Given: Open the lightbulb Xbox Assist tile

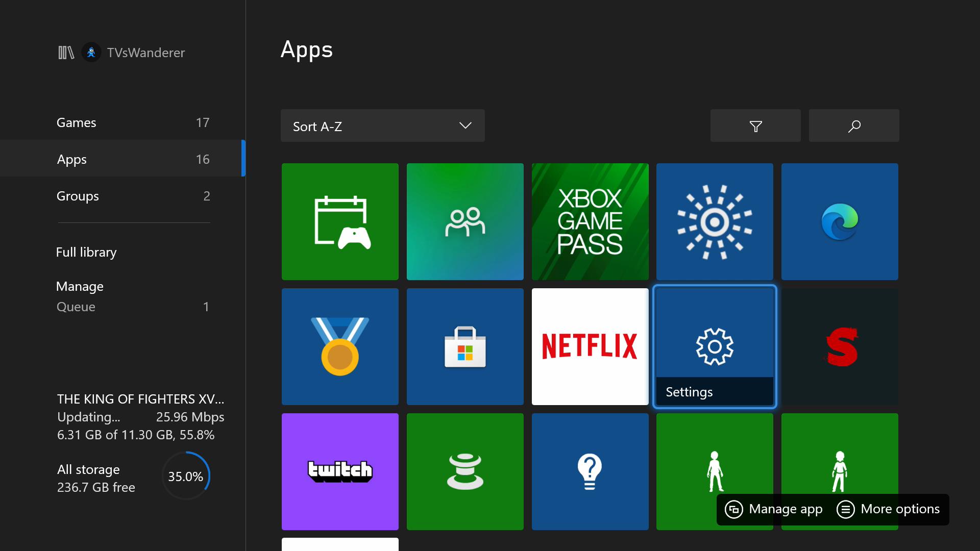Looking at the screenshot, I should [590, 471].
